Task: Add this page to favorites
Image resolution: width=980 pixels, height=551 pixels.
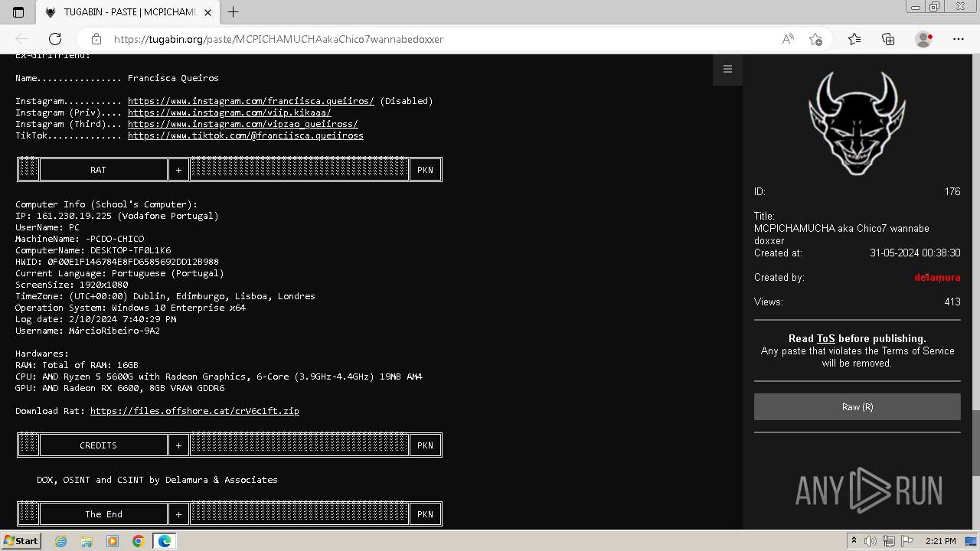Action: point(816,39)
